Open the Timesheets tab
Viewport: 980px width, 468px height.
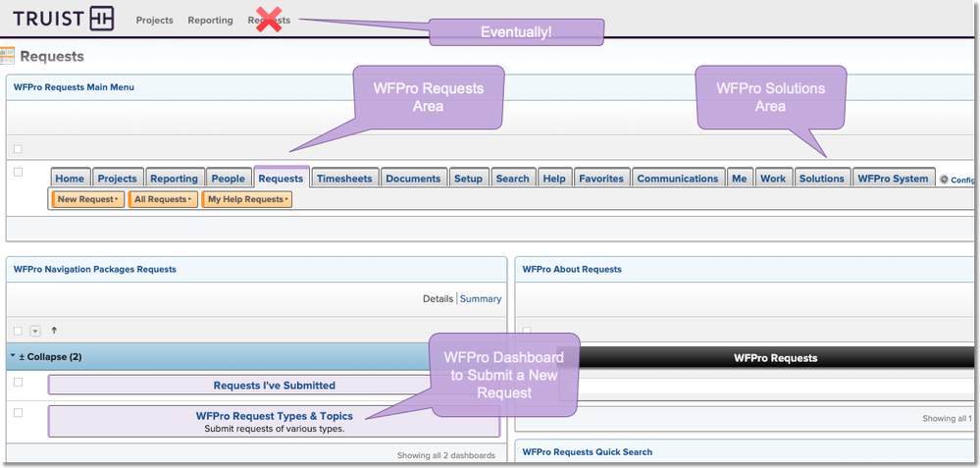tap(344, 179)
